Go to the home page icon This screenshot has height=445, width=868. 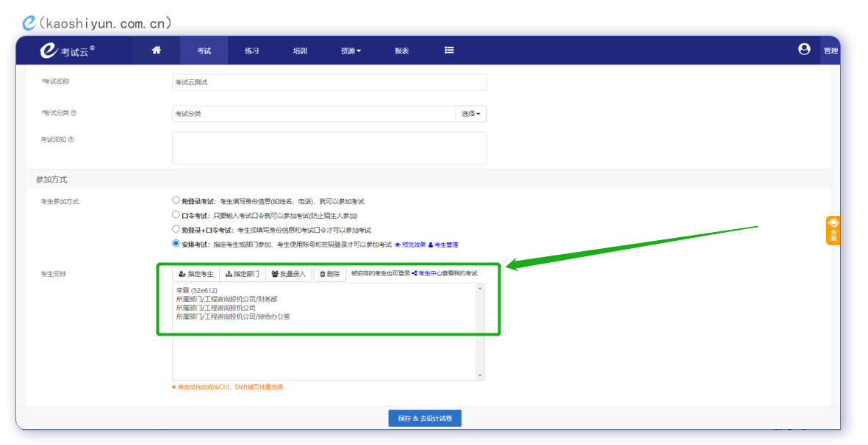click(156, 51)
